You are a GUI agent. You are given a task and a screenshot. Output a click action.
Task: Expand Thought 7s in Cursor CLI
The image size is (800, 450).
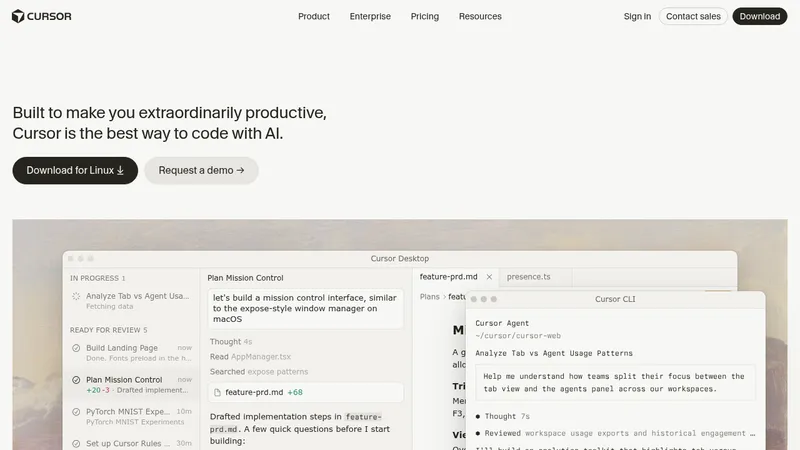tap(507, 416)
